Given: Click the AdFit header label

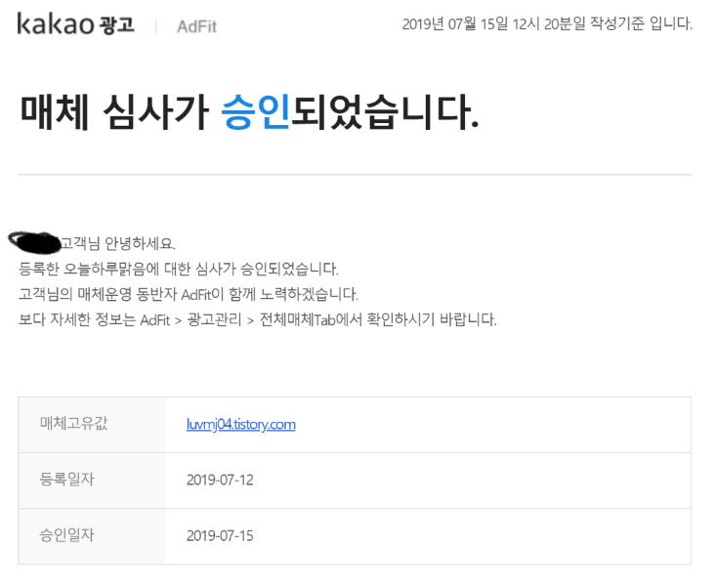Looking at the screenshot, I should (196, 26).
